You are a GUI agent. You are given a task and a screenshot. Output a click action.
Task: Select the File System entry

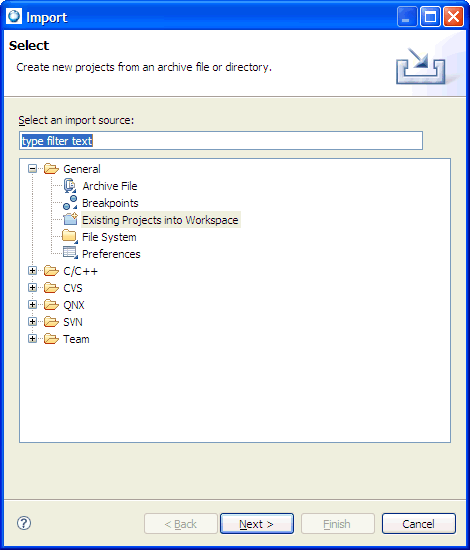[109, 237]
